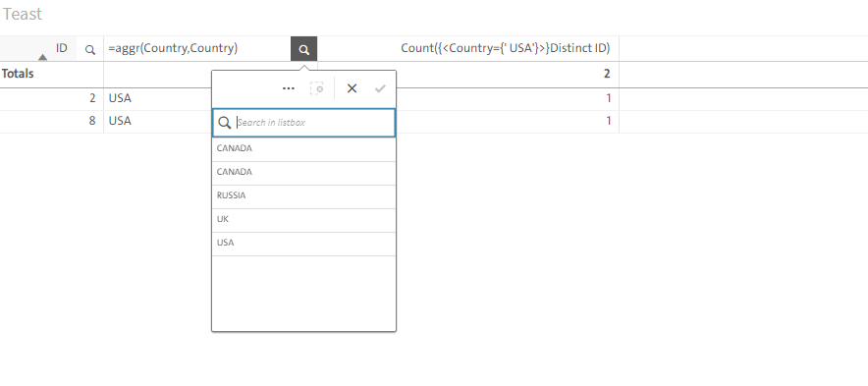
Task: Click the sort arrow in the ID header
Action: click(x=42, y=57)
